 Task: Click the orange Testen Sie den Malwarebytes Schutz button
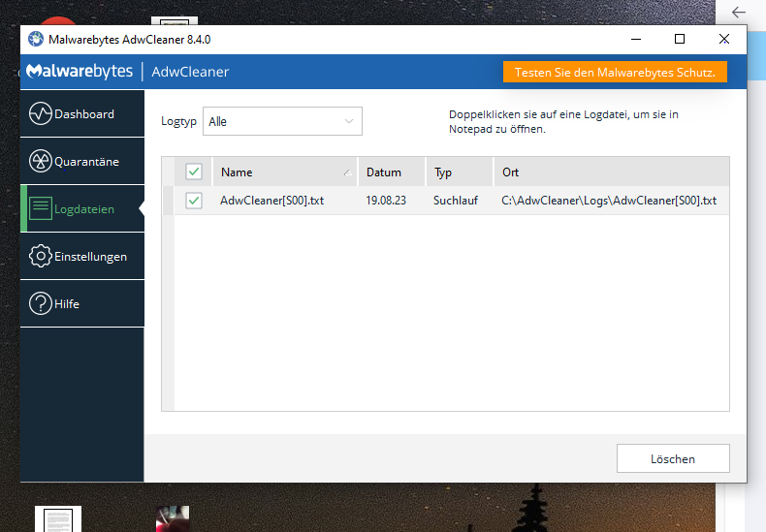pyautogui.click(x=615, y=73)
